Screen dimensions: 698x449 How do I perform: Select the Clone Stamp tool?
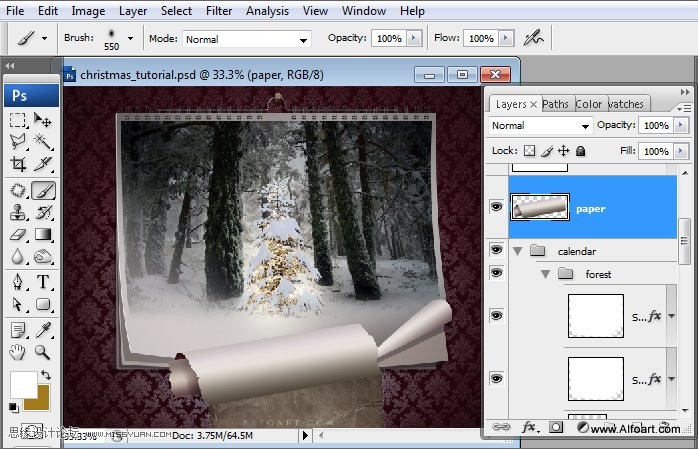[x=18, y=212]
